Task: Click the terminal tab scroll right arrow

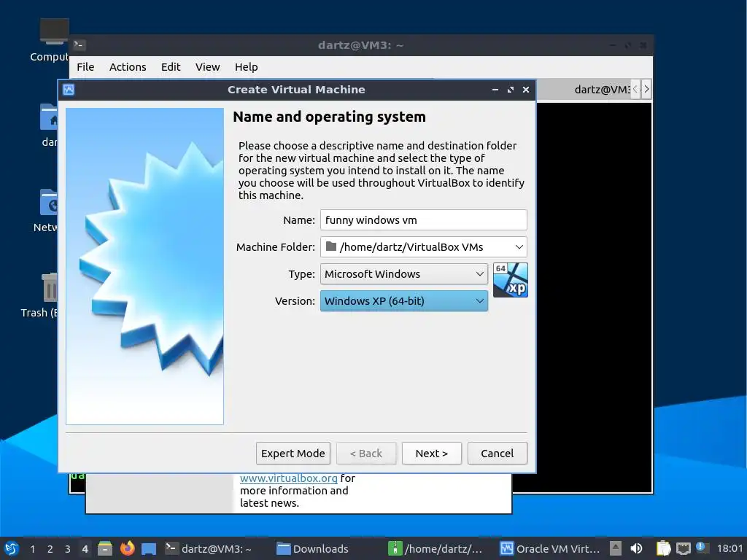Action: (646, 90)
